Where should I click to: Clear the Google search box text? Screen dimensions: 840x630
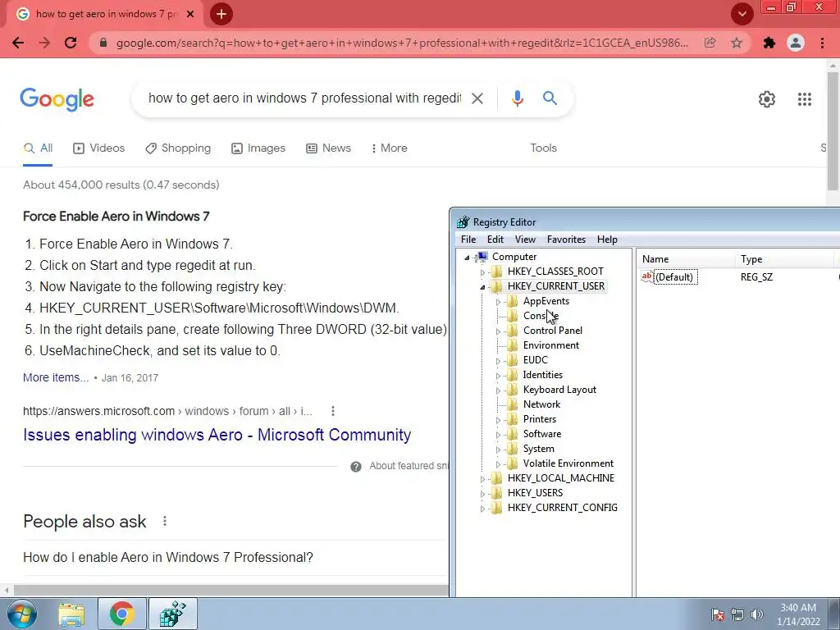point(477,98)
